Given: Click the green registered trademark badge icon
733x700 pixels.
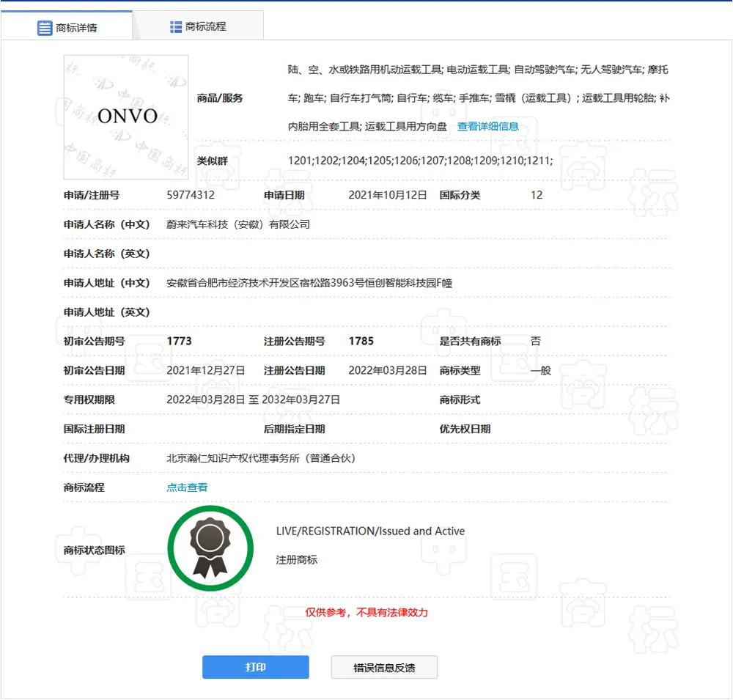Looking at the screenshot, I should [210, 548].
